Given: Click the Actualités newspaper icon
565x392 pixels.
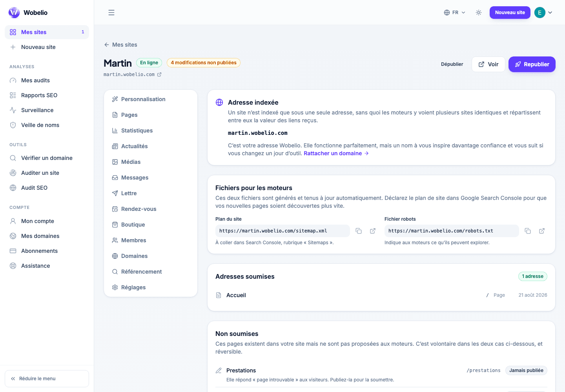Looking at the screenshot, I should click(115, 146).
